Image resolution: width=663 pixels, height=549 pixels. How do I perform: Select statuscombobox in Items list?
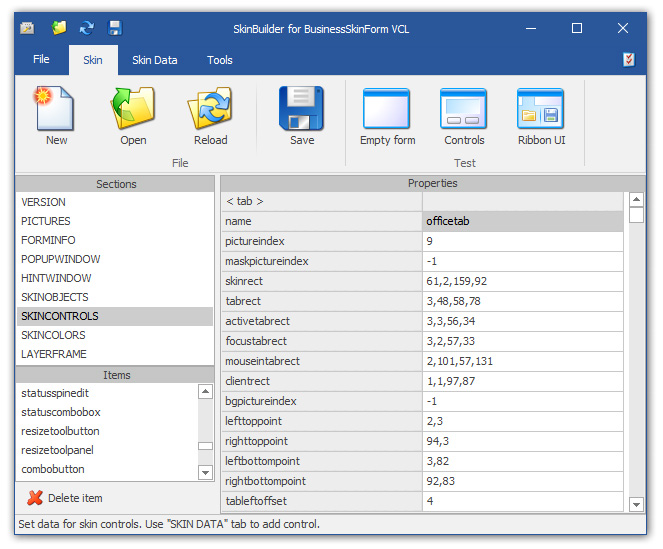point(107,412)
